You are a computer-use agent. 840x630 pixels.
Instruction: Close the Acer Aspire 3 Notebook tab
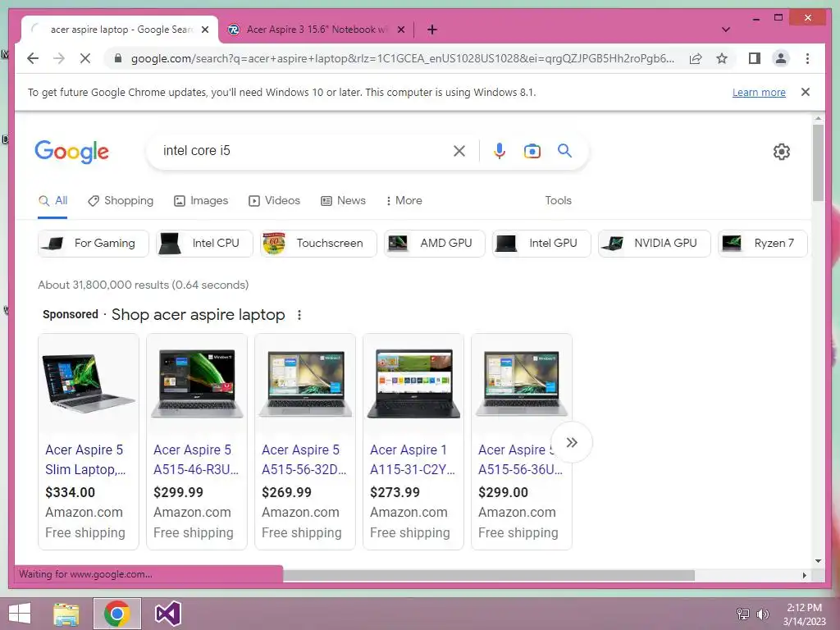pyautogui.click(x=400, y=30)
